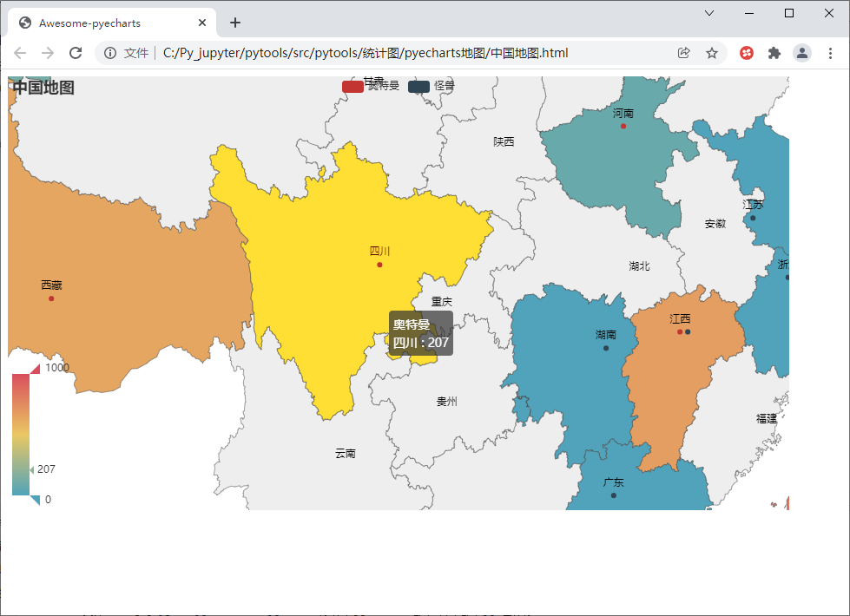Open the profile avatar menu
Screen dimensions: 850x616
click(x=802, y=53)
